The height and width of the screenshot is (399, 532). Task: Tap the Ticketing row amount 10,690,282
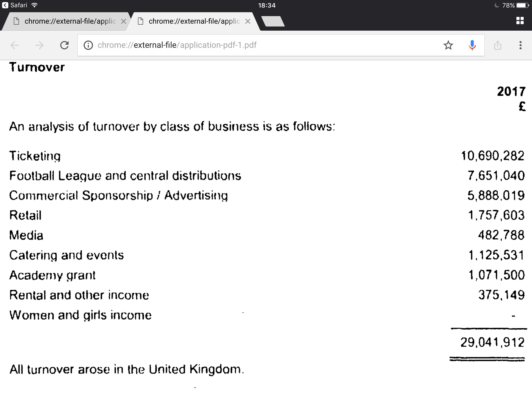click(x=493, y=156)
